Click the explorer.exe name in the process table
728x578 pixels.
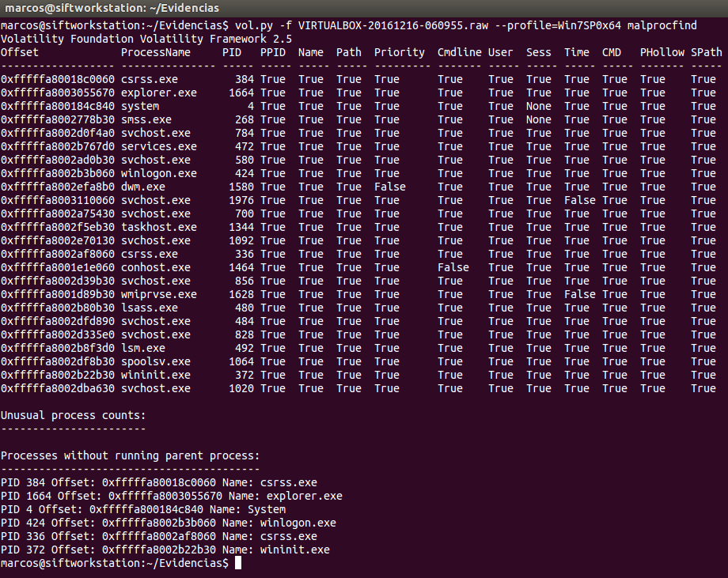158,93
